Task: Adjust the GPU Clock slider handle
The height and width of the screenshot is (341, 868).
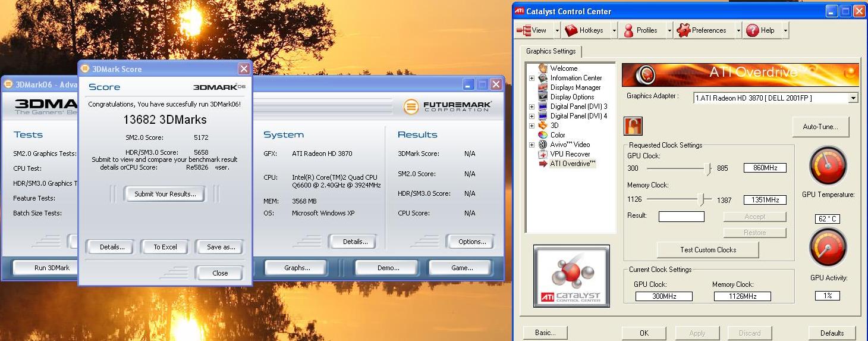Action: tap(707, 169)
